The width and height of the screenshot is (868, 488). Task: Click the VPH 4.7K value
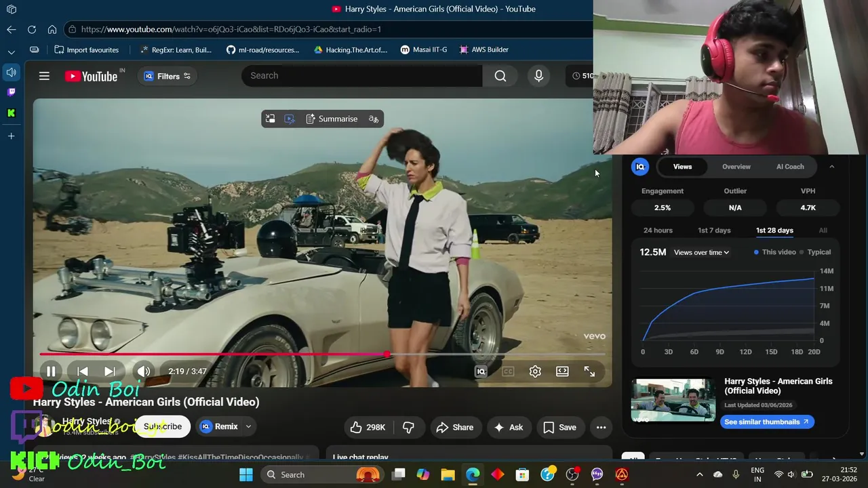click(x=808, y=208)
